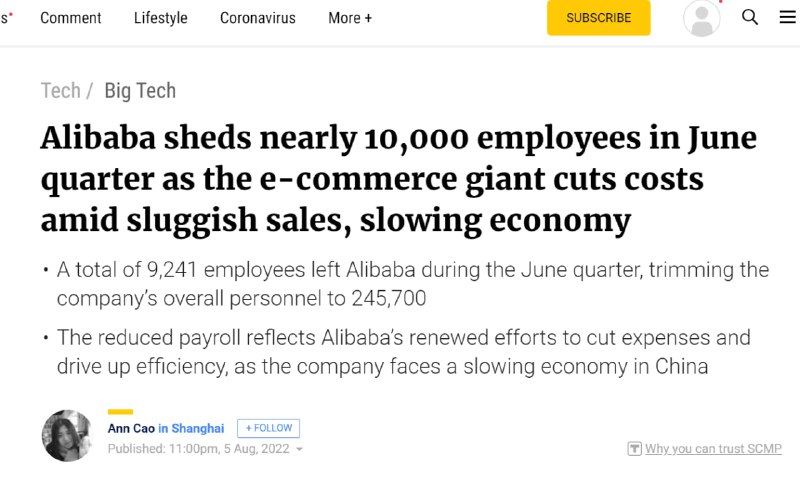800x494 pixels.
Task: Open the Comment section tab
Action: coord(70,18)
